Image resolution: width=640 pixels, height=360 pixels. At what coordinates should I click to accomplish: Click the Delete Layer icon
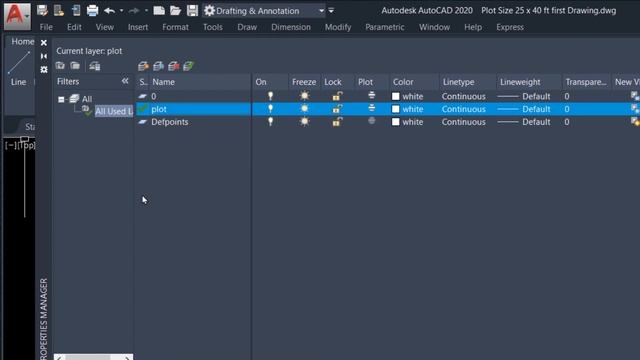[x=173, y=66]
